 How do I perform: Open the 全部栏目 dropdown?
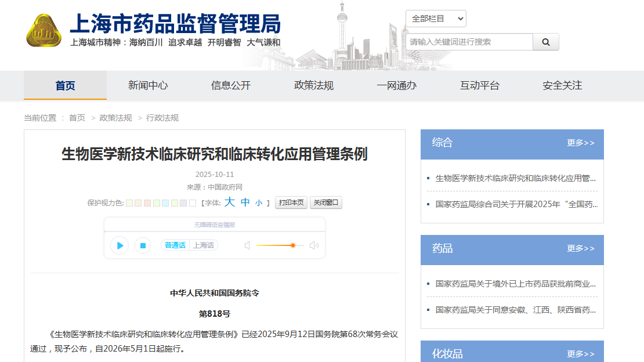[x=435, y=19]
